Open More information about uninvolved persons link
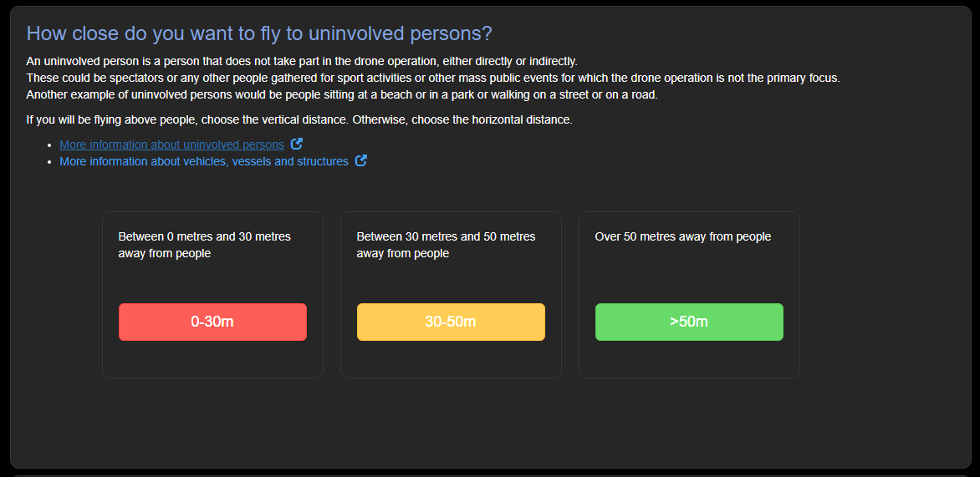The height and width of the screenshot is (477, 980). (172, 145)
